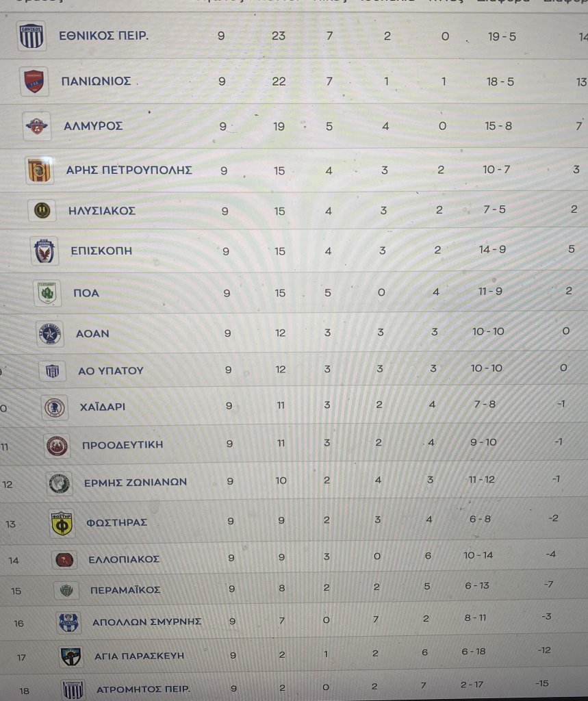Open the Επισκοπή team emblem
The width and height of the screenshot is (588, 701).
pyautogui.click(x=45, y=251)
